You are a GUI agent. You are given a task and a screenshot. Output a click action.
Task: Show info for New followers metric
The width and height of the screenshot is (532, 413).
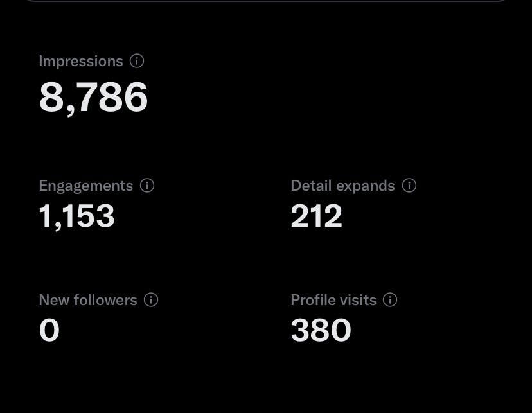point(151,300)
